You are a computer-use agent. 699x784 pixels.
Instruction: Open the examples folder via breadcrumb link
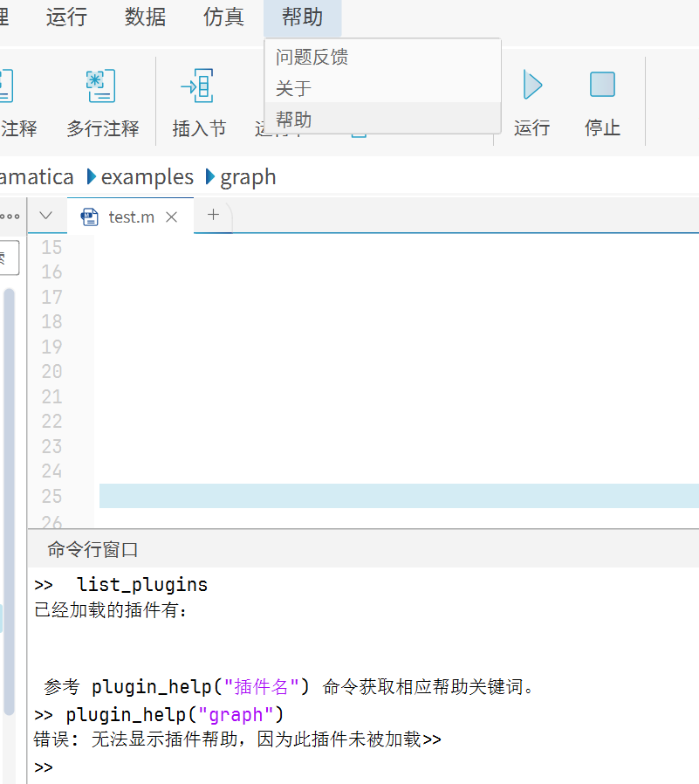147,176
